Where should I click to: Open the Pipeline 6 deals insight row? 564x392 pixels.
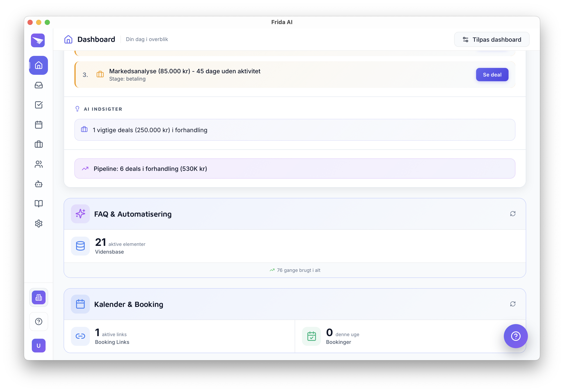(294, 169)
